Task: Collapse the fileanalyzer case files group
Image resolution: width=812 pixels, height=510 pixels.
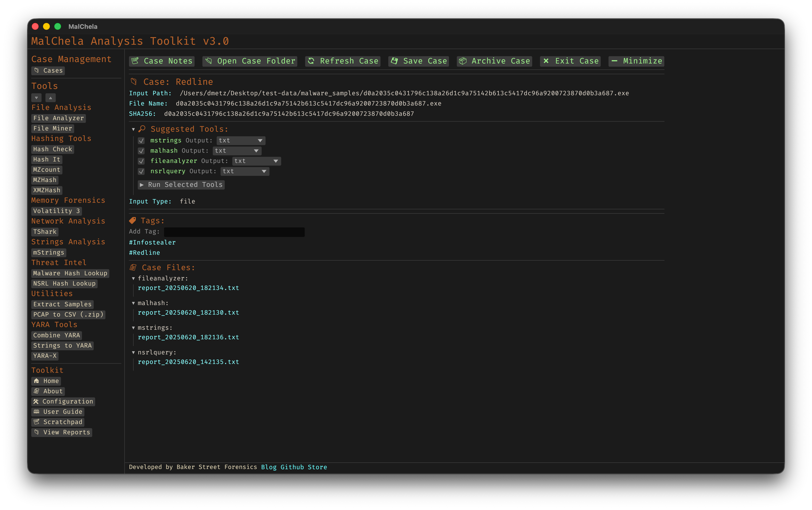Action: coord(134,278)
